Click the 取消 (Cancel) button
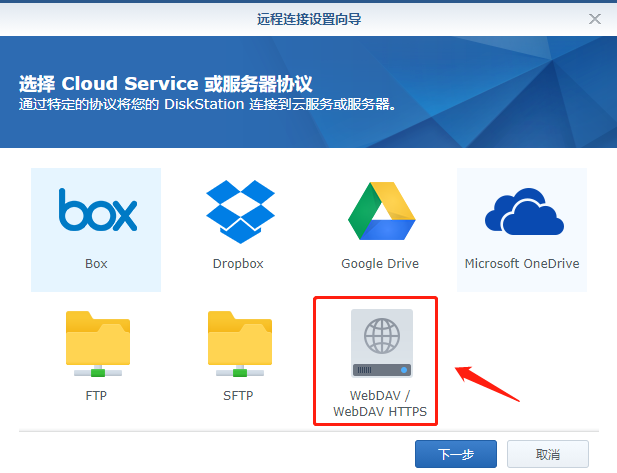The width and height of the screenshot is (617, 473). [x=548, y=454]
